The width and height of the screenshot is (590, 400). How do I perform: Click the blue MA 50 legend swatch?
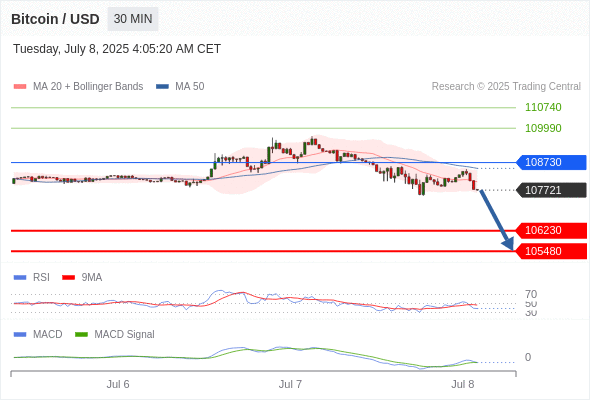click(x=162, y=87)
